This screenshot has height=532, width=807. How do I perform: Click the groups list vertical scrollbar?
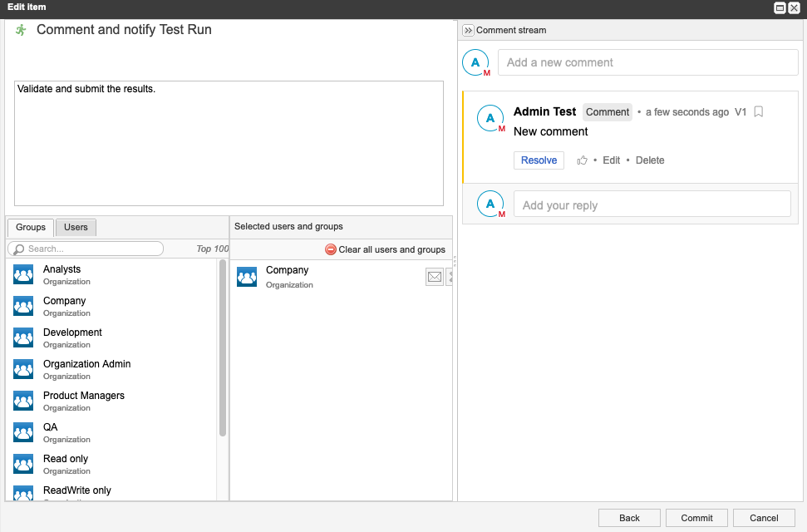tap(223, 347)
